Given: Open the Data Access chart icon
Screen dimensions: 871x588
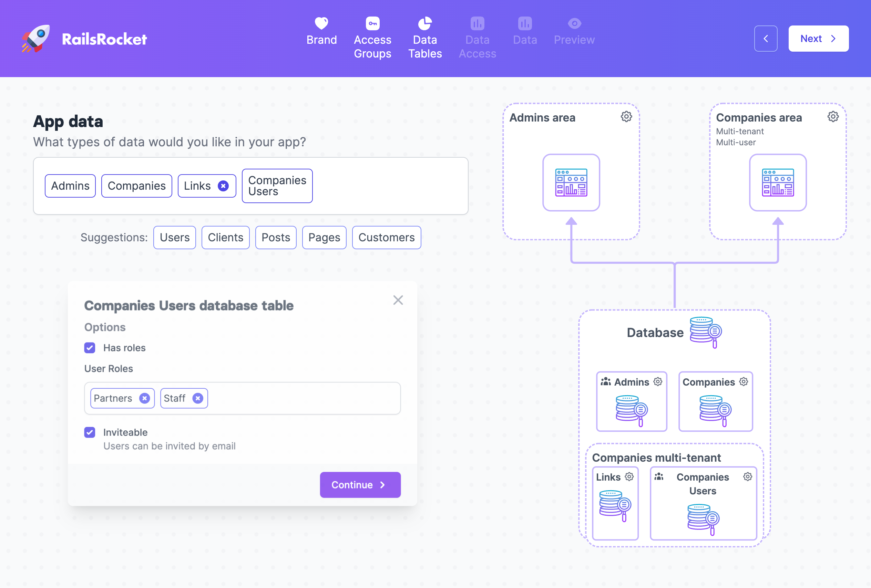Looking at the screenshot, I should pyautogui.click(x=478, y=23).
